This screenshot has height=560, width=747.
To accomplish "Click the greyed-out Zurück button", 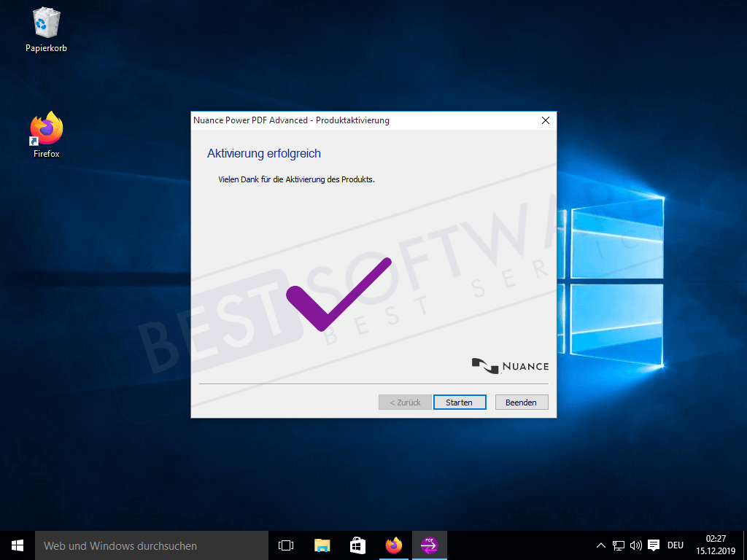I will [x=405, y=402].
